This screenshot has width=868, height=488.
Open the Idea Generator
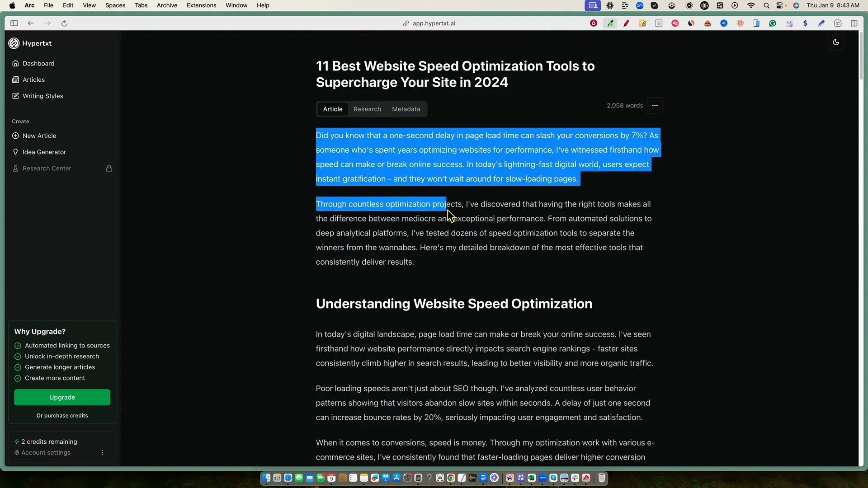point(44,152)
